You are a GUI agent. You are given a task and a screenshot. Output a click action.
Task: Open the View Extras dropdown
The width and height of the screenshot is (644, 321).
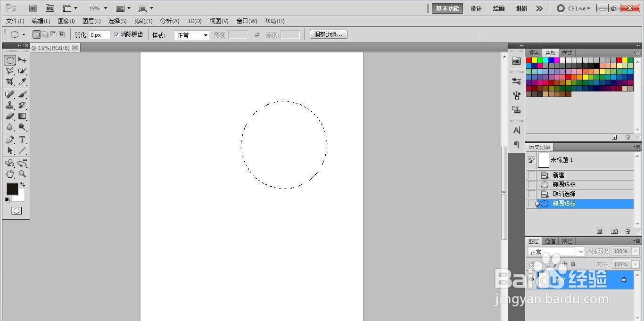(70, 8)
